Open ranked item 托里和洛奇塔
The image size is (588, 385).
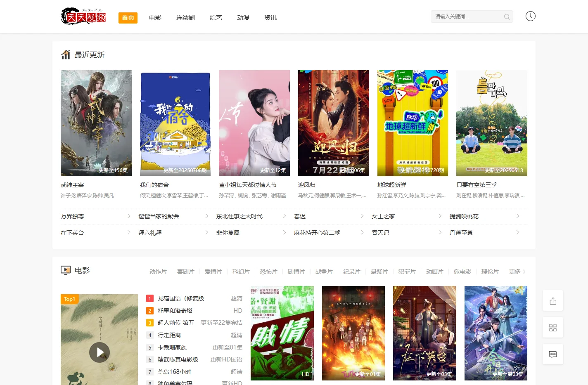tap(175, 311)
